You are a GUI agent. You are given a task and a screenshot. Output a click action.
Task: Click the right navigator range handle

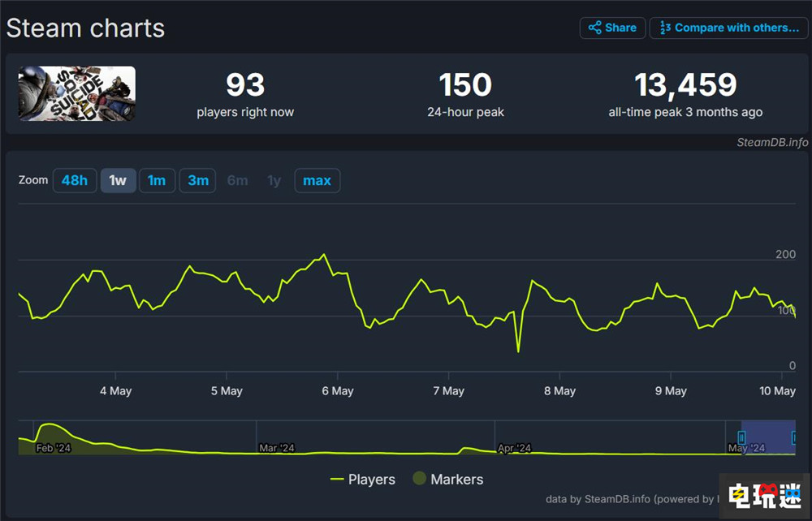pos(794,438)
